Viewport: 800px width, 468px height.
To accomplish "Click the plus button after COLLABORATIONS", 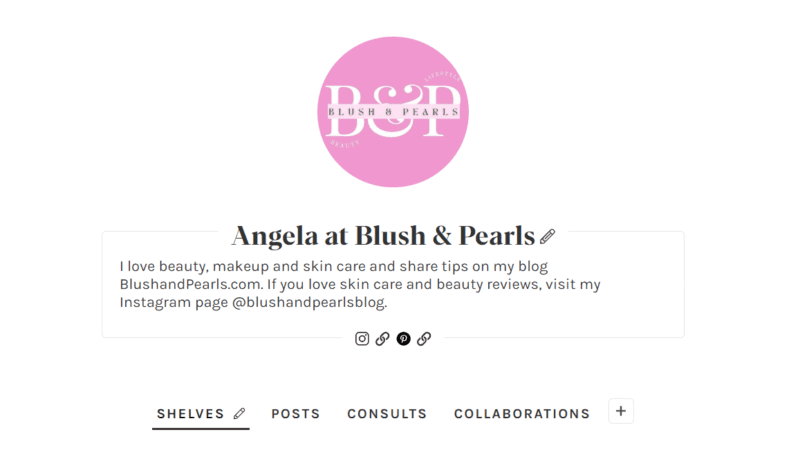I will click(621, 411).
